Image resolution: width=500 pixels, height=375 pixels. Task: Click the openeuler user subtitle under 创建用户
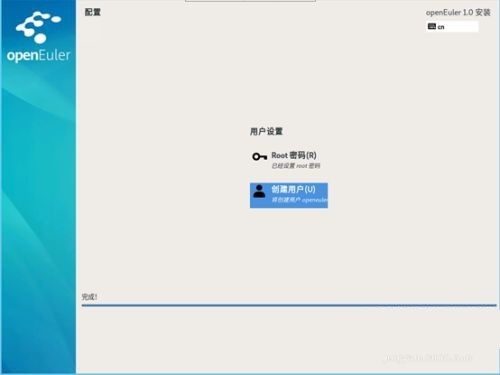pos(299,200)
